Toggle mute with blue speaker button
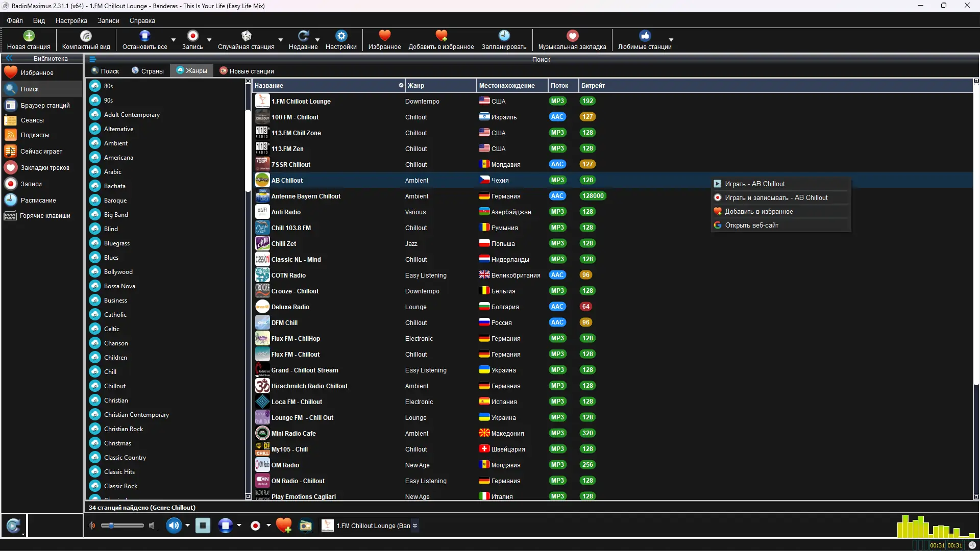The width and height of the screenshot is (980, 551). pyautogui.click(x=174, y=525)
